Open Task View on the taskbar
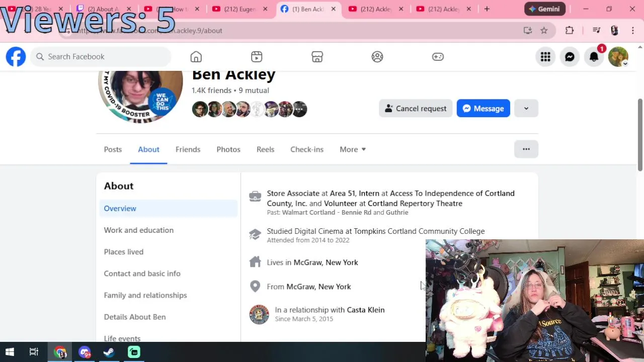 [x=34, y=352]
